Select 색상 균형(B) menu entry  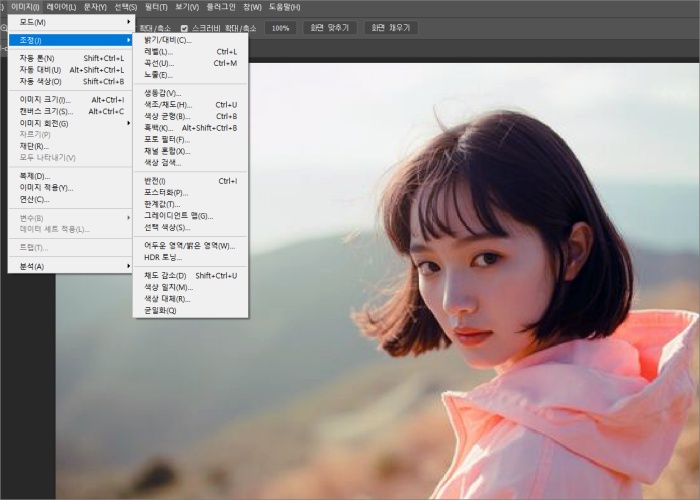click(167, 116)
